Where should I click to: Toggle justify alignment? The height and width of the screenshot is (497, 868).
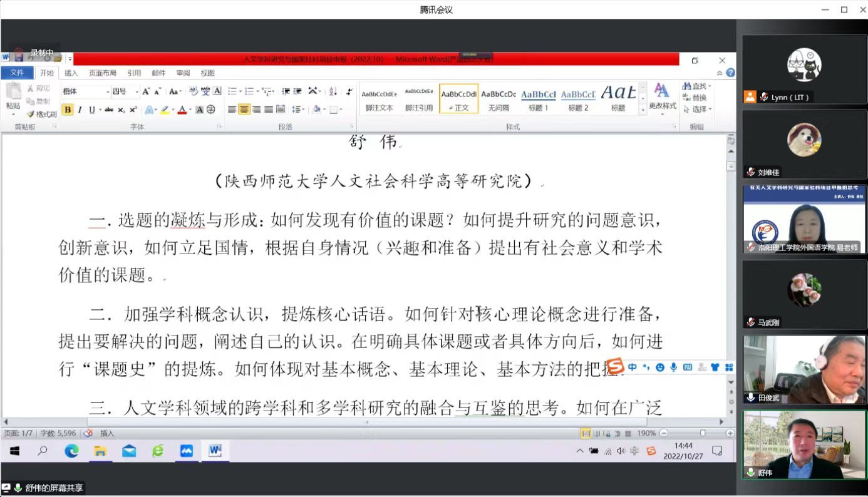268,109
